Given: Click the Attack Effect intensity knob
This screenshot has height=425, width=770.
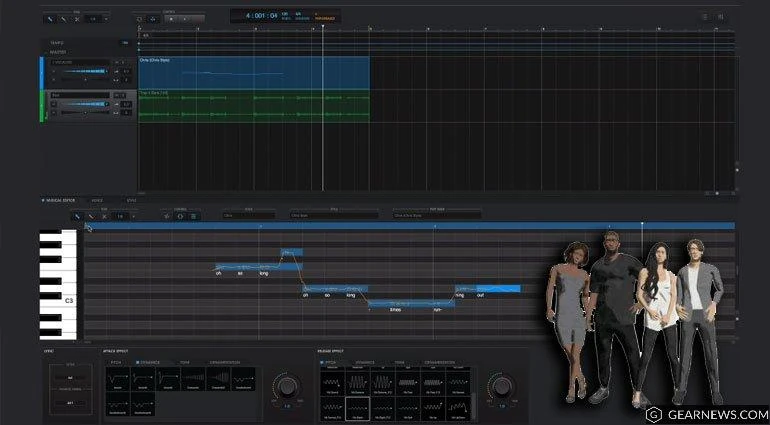Looking at the screenshot, I should coord(286,387).
